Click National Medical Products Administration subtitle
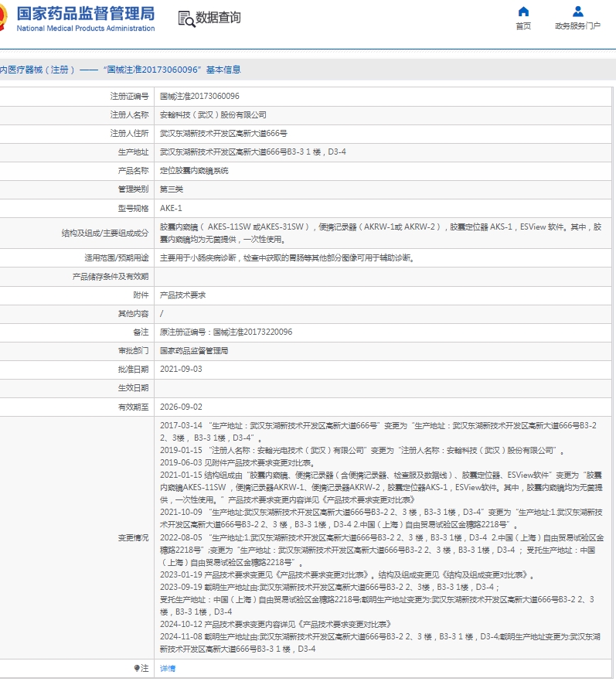Viewport: 616px width, 685px height. tap(86, 29)
